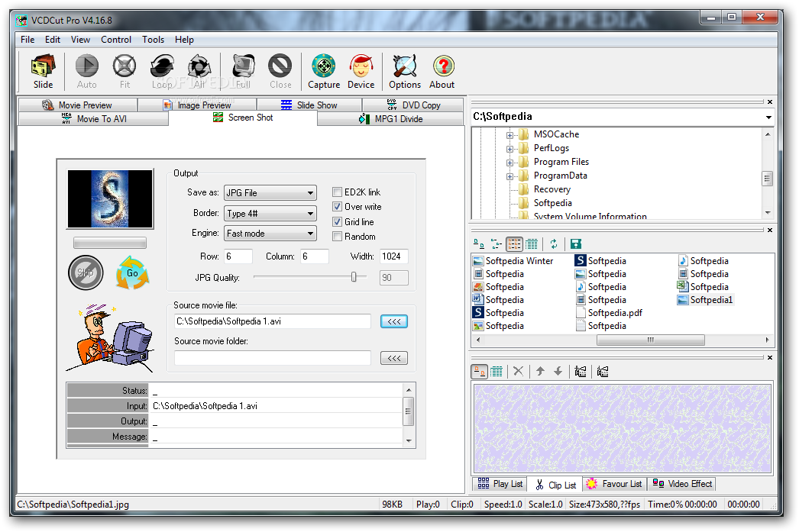The image size is (799, 532).
Task: Expand the ProgramData folder node
Action: point(509,176)
